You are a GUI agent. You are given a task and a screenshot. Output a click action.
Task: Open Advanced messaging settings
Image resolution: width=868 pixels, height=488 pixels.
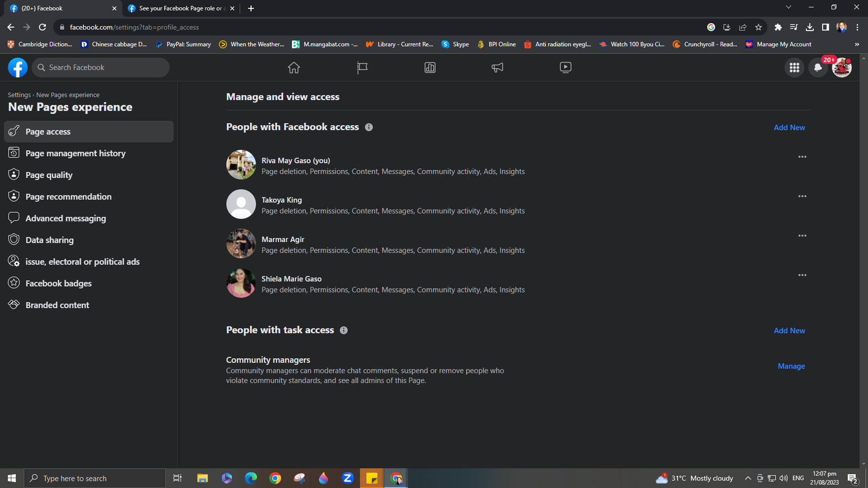point(89,218)
